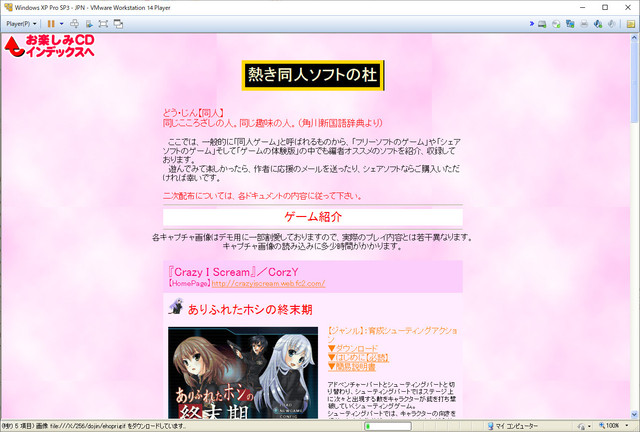Click the sound card device icon
This screenshot has width=640, height=432.
[x=598, y=24]
